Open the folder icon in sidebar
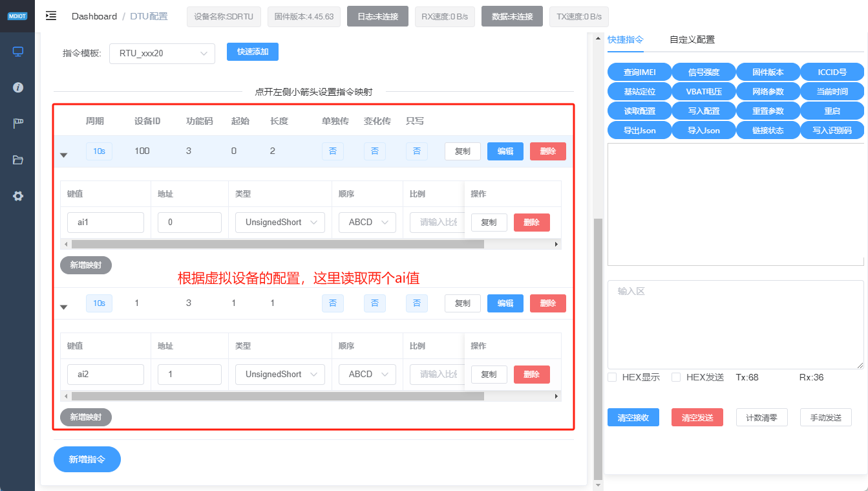This screenshot has height=491, width=868. (x=18, y=160)
